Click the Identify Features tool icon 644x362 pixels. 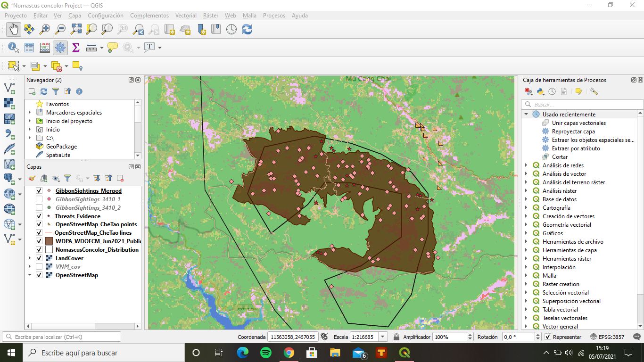coord(13,48)
